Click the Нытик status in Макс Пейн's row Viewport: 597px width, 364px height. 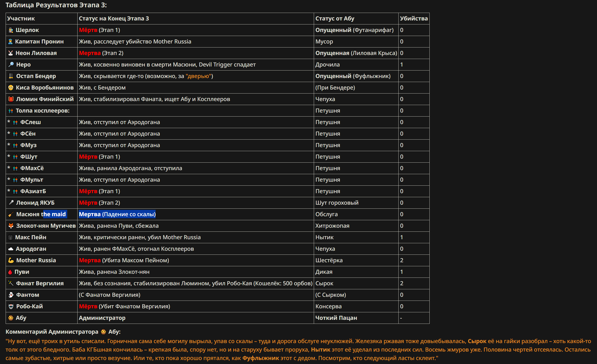click(x=324, y=237)
